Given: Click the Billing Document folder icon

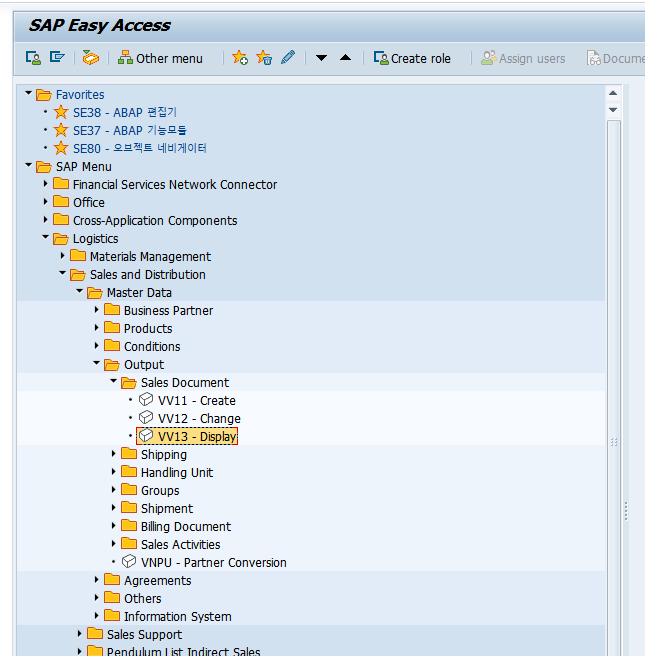Looking at the screenshot, I should [129, 525].
